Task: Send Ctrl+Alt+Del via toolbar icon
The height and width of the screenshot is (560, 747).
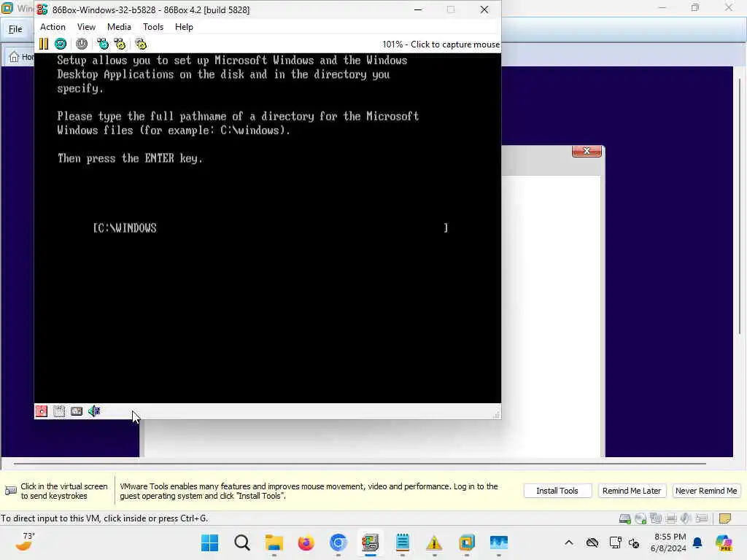Action: [x=103, y=44]
